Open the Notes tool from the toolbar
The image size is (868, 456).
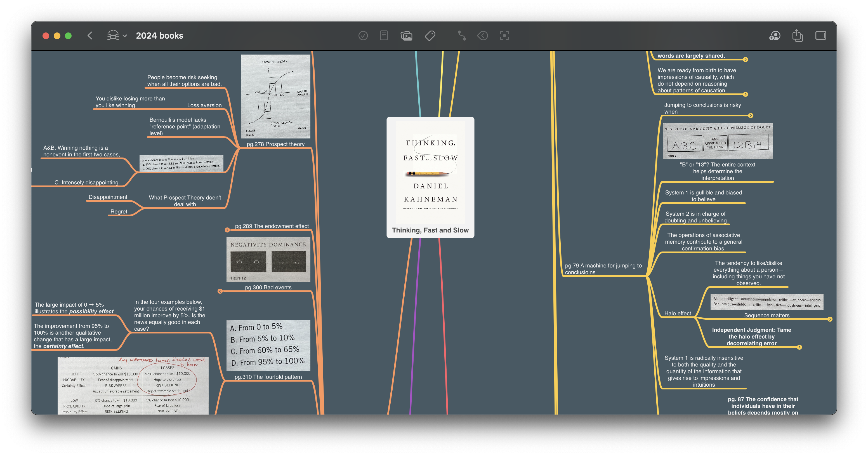click(x=383, y=35)
